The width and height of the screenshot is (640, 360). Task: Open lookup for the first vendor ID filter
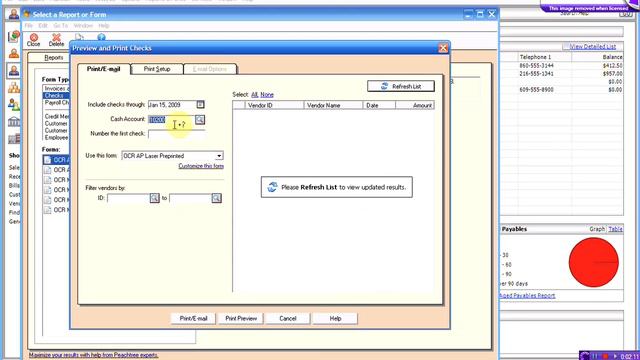point(154,198)
